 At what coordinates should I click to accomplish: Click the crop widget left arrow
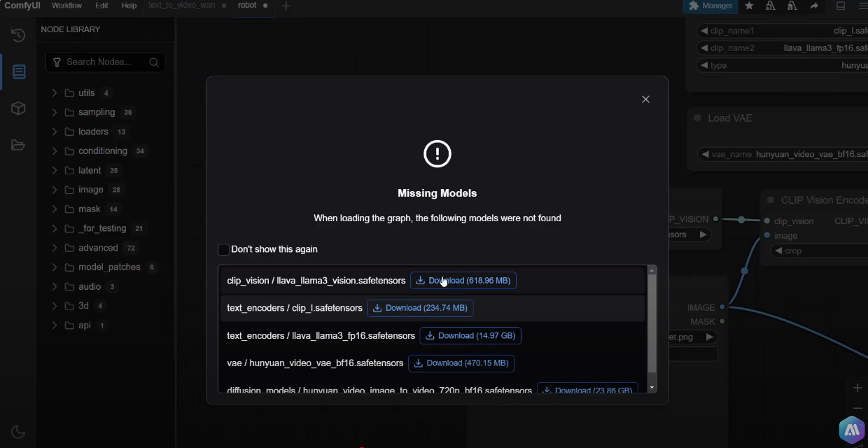pos(778,251)
